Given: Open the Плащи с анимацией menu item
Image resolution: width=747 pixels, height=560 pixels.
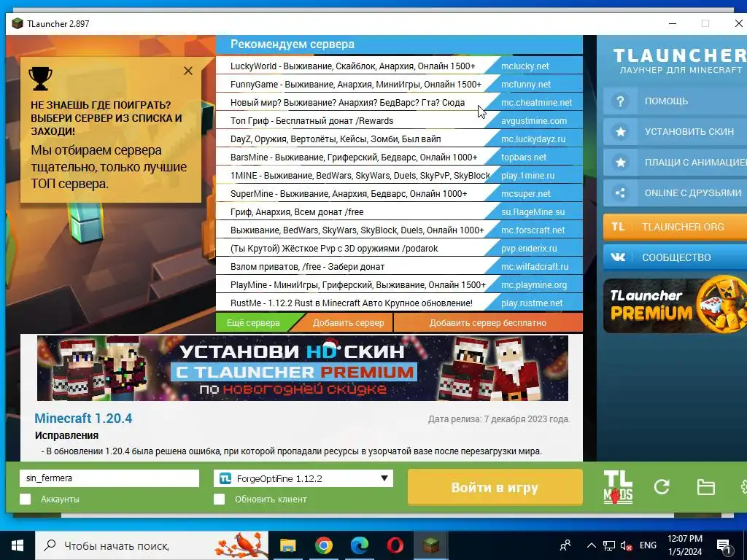Looking at the screenshot, I should pos(675,163).
